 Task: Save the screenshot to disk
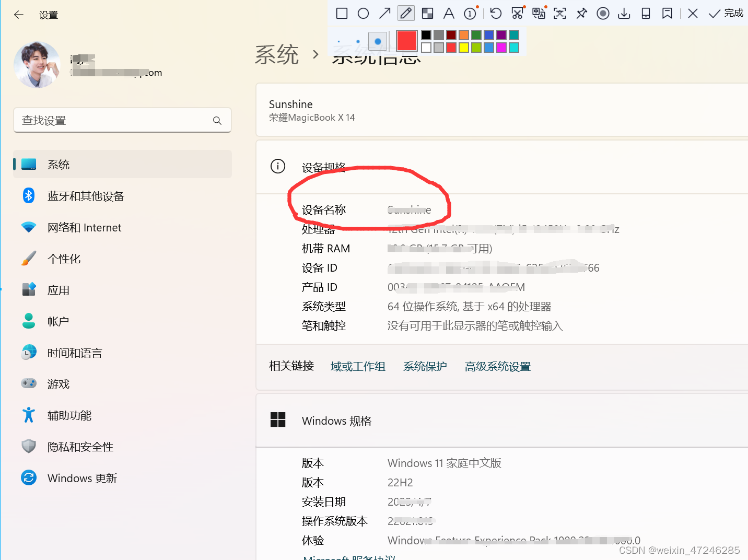tap(624, 13)
